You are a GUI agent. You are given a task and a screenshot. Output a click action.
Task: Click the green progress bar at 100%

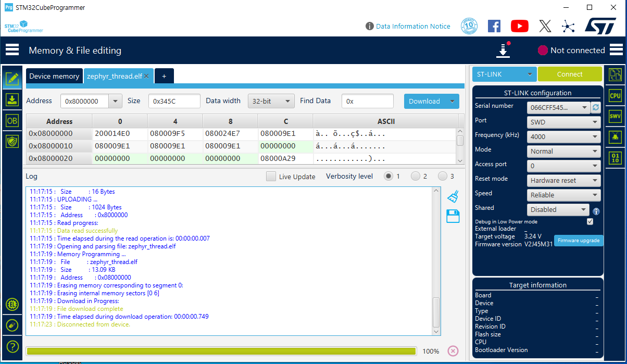coord(221,351)
